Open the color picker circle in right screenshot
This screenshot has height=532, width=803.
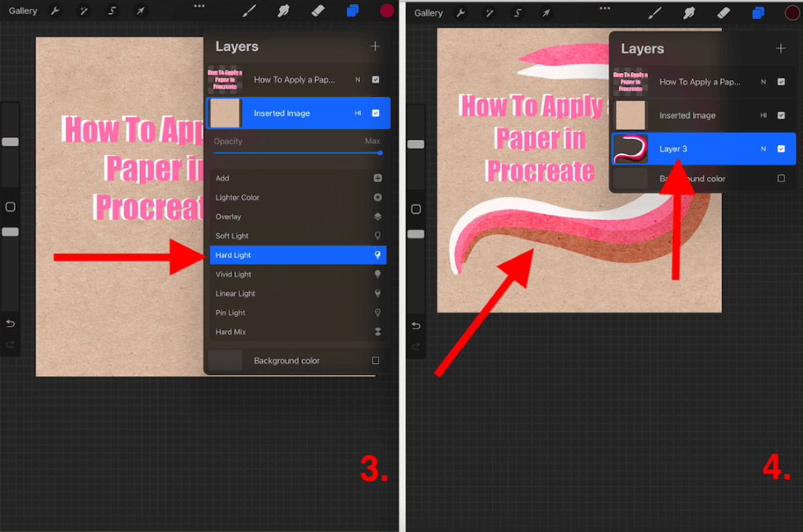pos(793,12)
